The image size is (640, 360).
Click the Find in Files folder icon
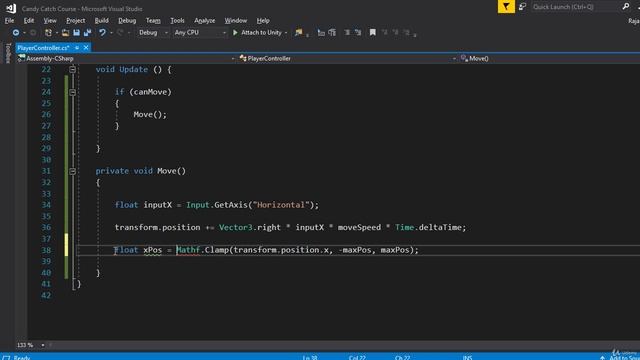(x=299, y=32)
